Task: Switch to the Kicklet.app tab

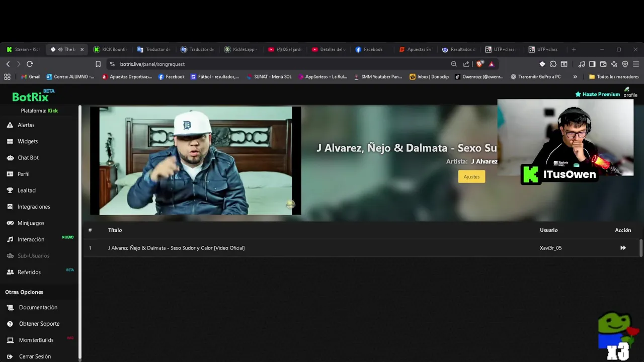Action: point(240,49)
